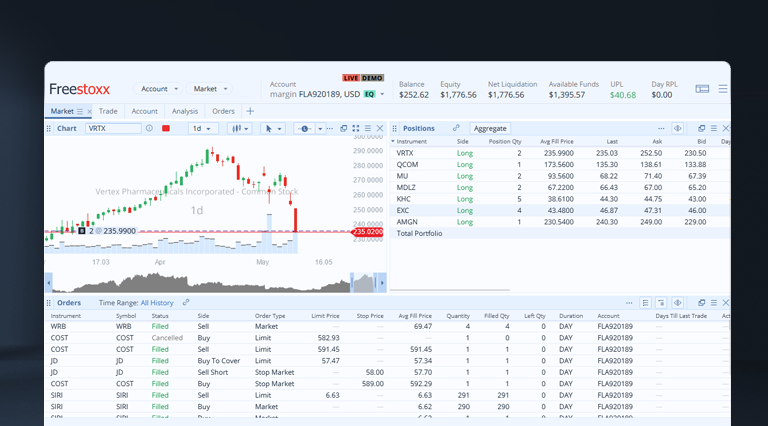
Task: Open the 1d timeframe dropdown
Action: 201,128
